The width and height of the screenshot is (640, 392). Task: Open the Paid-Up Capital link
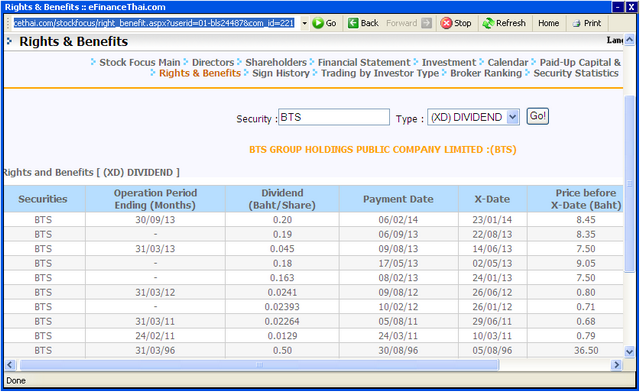580,62
